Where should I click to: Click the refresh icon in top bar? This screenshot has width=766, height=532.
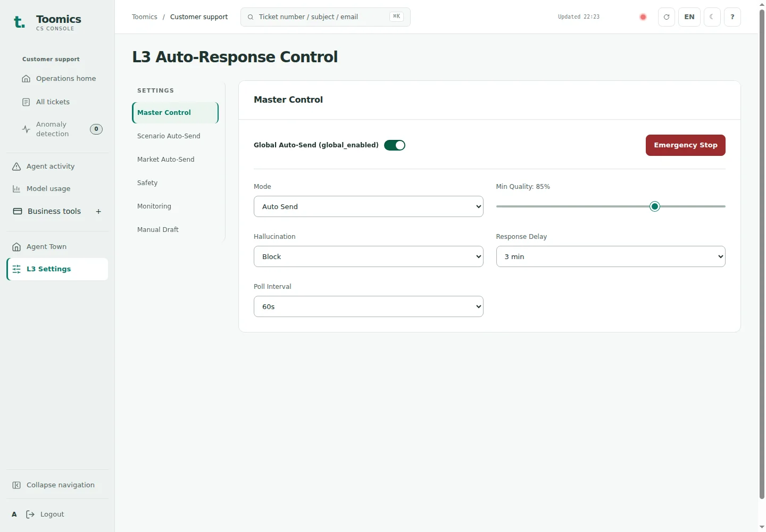pos(667,17)
